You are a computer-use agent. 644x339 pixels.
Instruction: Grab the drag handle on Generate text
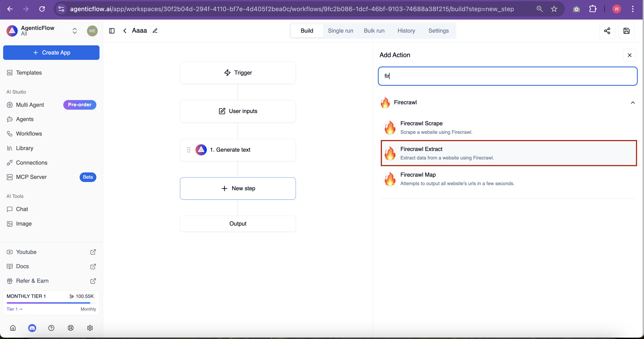pyautogui.click(x=189, y=150)
